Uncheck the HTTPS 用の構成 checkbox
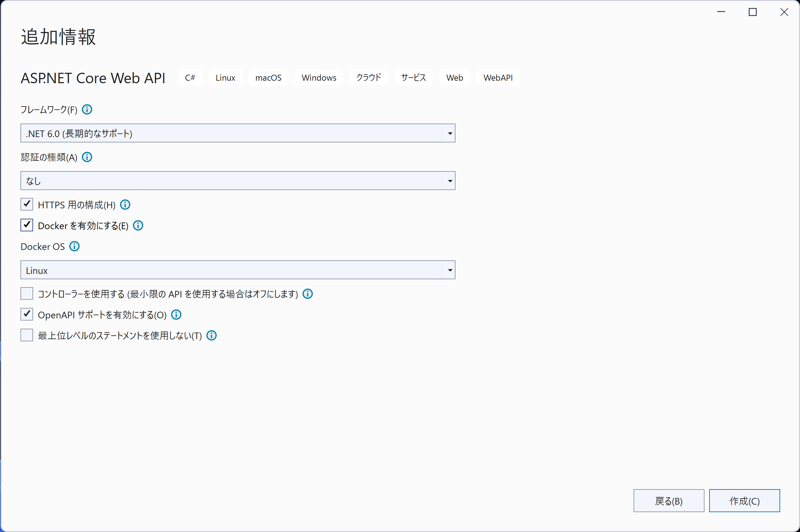 (27, 204)
